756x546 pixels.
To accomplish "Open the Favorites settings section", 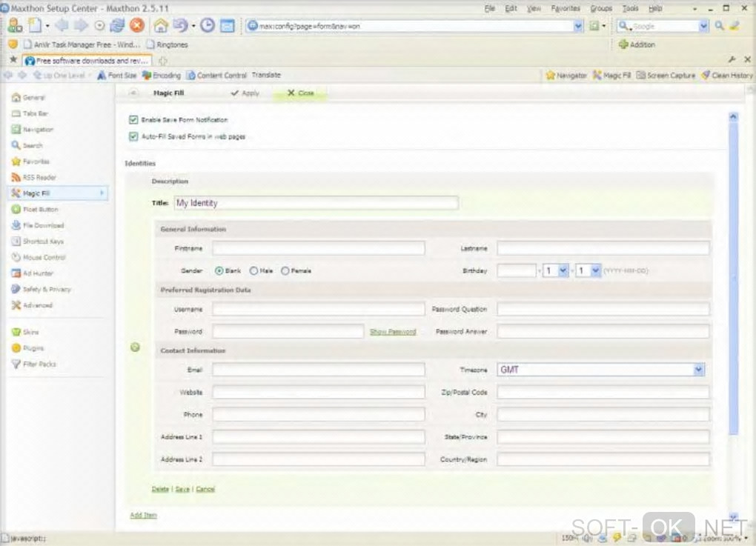I will pos(30,161).
